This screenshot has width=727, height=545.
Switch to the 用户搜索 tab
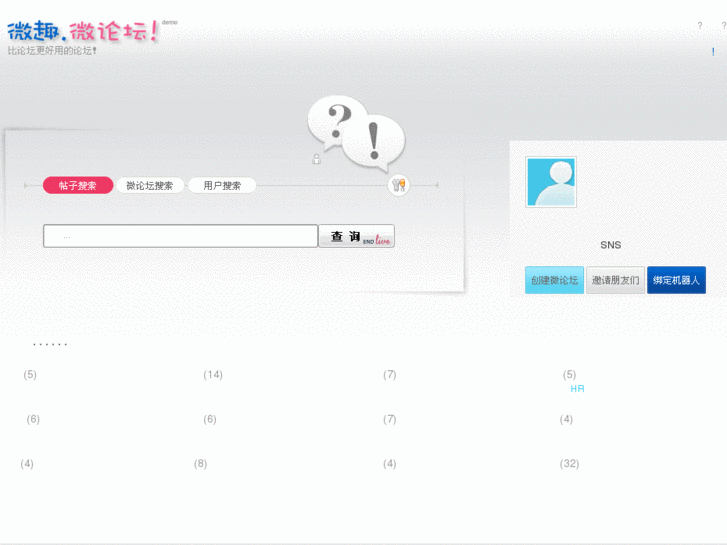tap(222, 186)
